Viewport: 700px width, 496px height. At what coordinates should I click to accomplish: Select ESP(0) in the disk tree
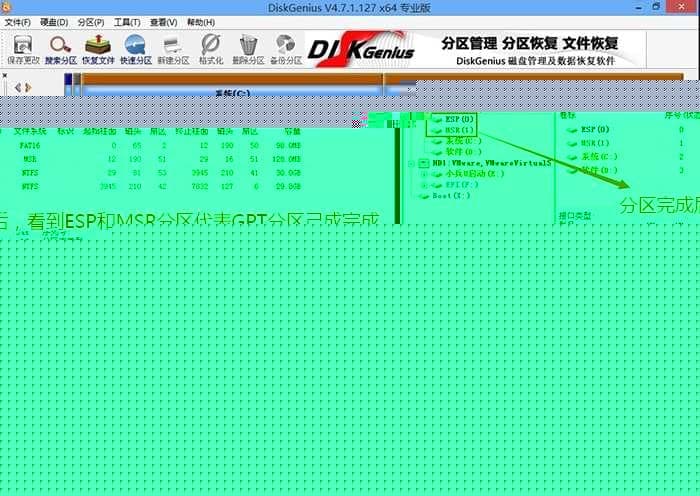(x=459, y=119)
